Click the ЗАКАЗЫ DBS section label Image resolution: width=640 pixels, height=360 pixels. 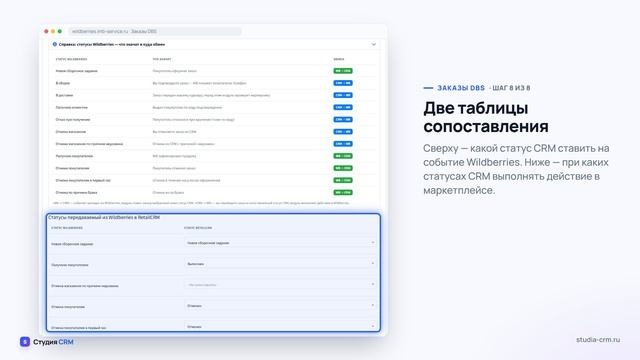[461, 88]
